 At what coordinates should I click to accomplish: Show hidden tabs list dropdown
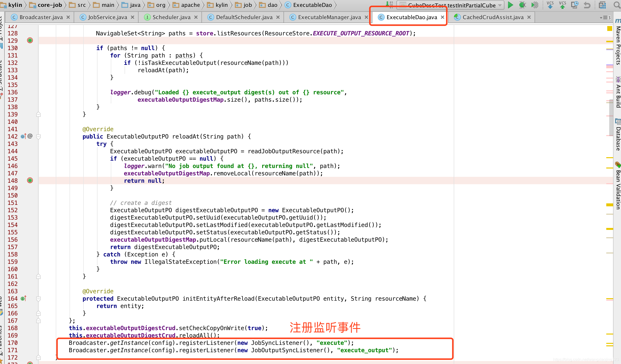point(605,17)
